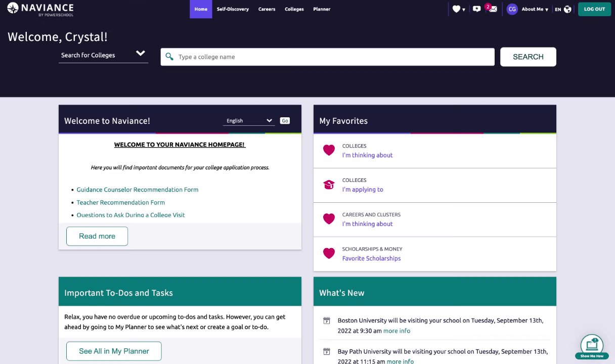Click the Read more button
Viewport: 615px width, 364px height.
[97, 236]
